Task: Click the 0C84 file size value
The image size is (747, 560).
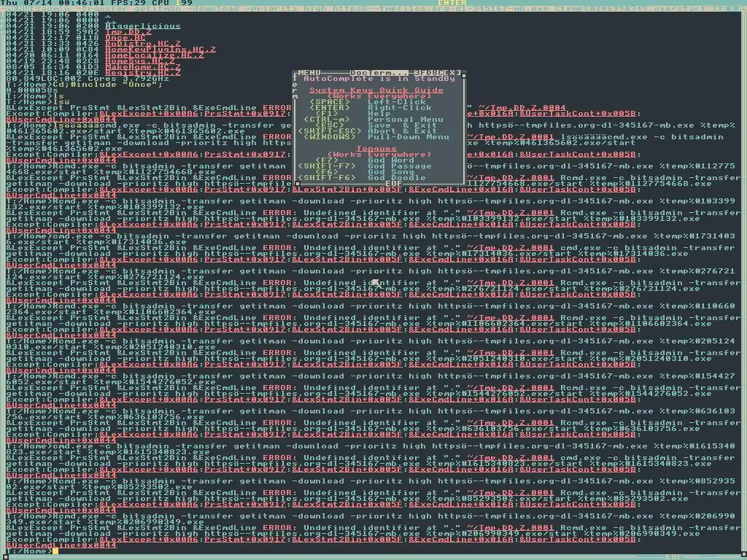Action: point(88,50)
